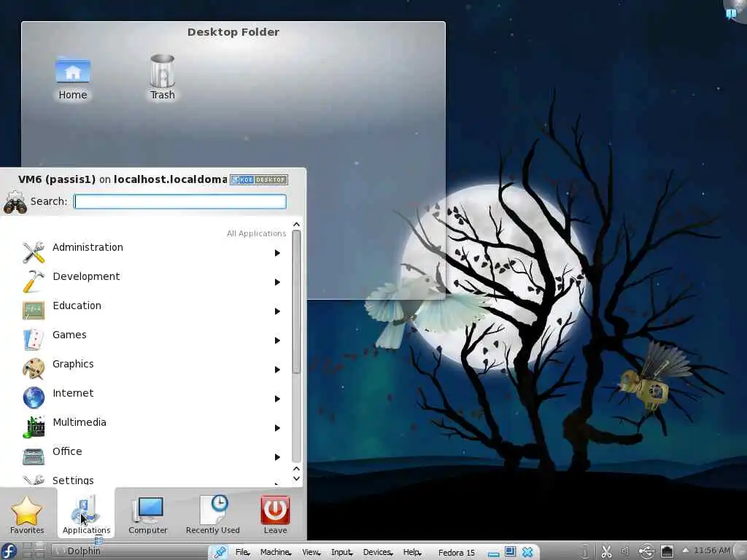Click the VM toolbar close X icon
747x560 pixels.
527,552
